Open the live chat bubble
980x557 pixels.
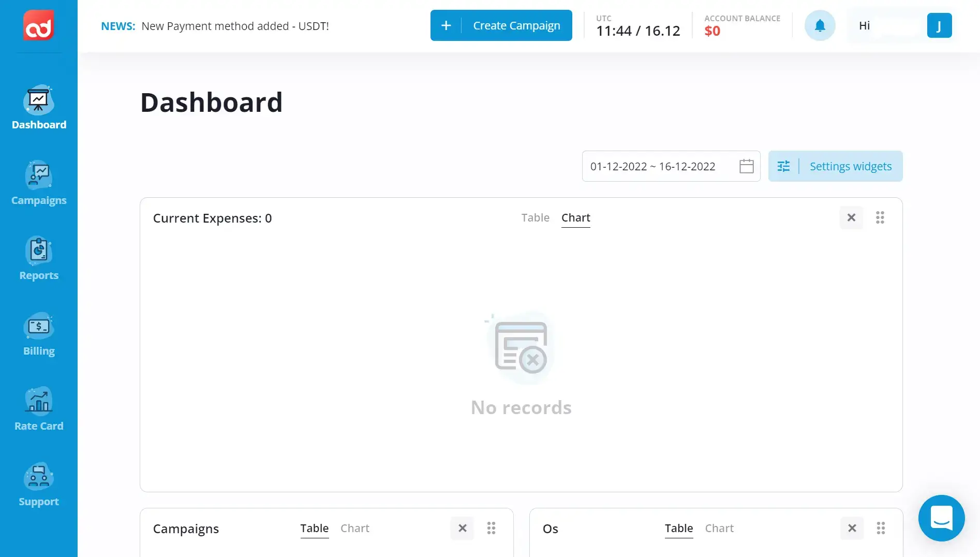click(x=941, y=518)
